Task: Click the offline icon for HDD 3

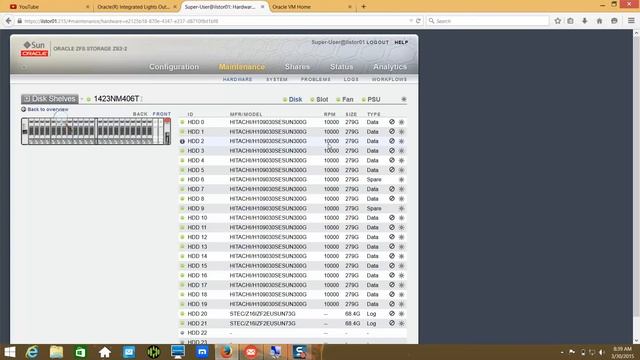Action: tap(391, 151)
